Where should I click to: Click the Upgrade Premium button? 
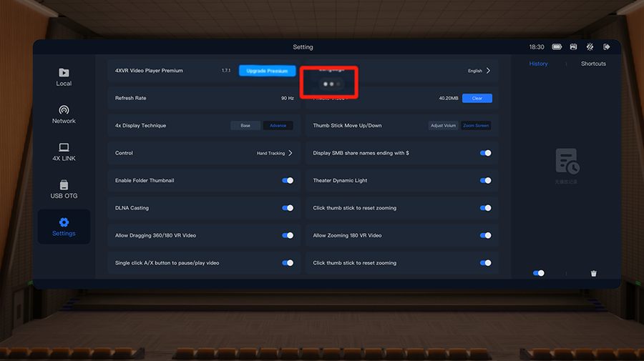click(x=267, y=71)
